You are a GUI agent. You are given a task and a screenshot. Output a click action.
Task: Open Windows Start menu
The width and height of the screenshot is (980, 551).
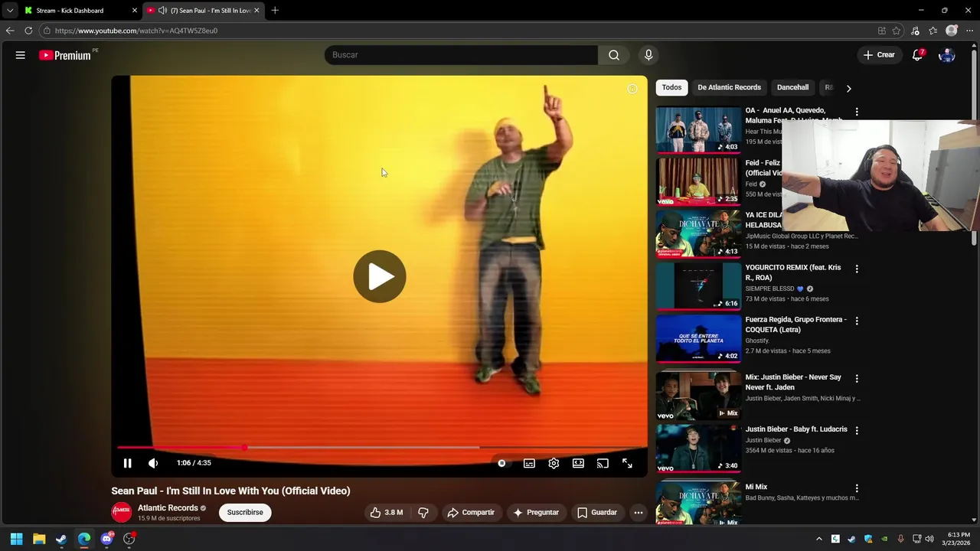click(16, 539)
